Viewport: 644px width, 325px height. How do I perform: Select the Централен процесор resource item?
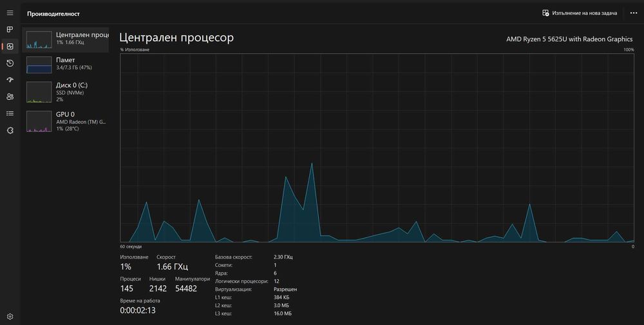point(66,40)
